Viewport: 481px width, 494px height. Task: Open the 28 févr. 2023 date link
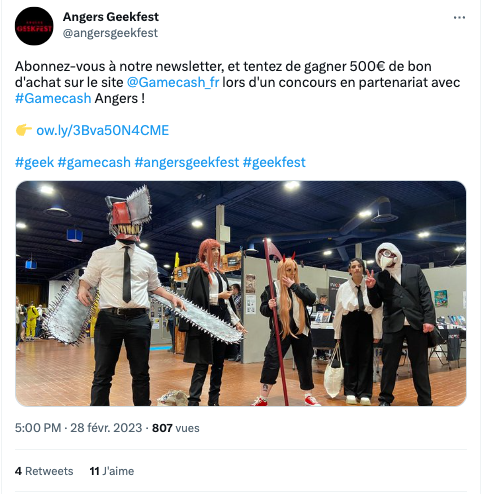(x=106, y=428)
